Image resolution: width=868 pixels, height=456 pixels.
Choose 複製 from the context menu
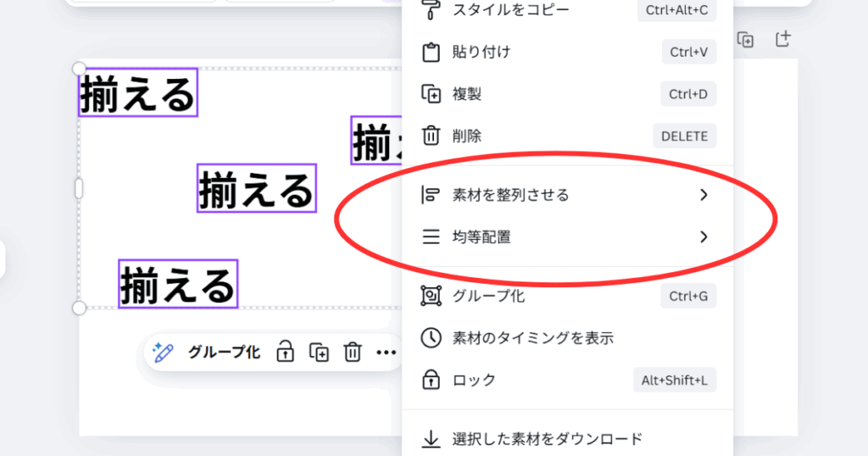tap(567, 94)
